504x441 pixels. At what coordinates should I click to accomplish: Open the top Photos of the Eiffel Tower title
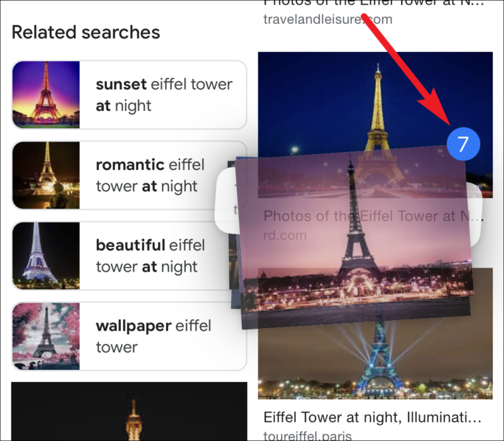click(373, 3)
